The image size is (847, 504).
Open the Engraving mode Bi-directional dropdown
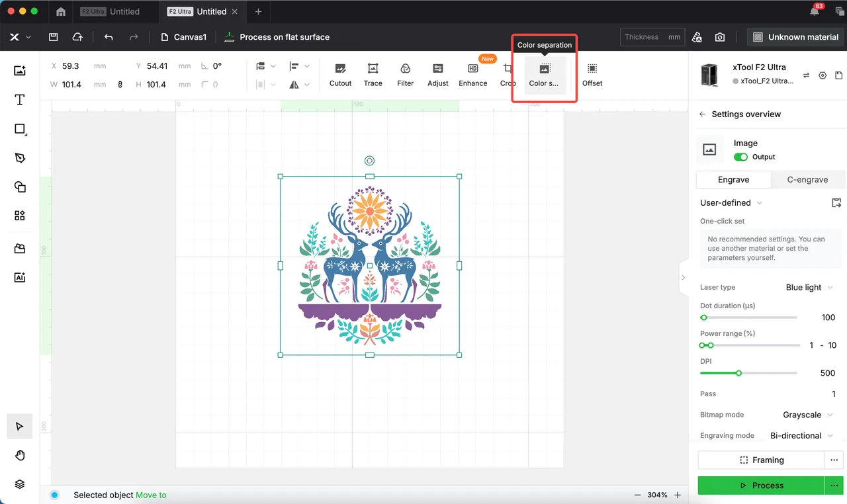click(802, 436)
